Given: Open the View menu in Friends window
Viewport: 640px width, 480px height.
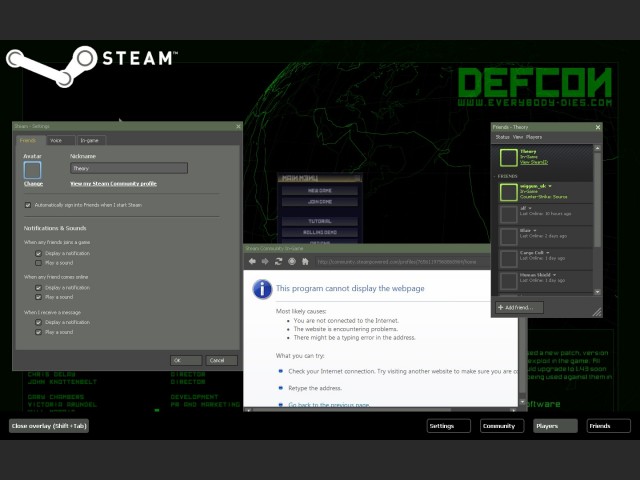Looking at the screenshot, I should pos(518,137).
